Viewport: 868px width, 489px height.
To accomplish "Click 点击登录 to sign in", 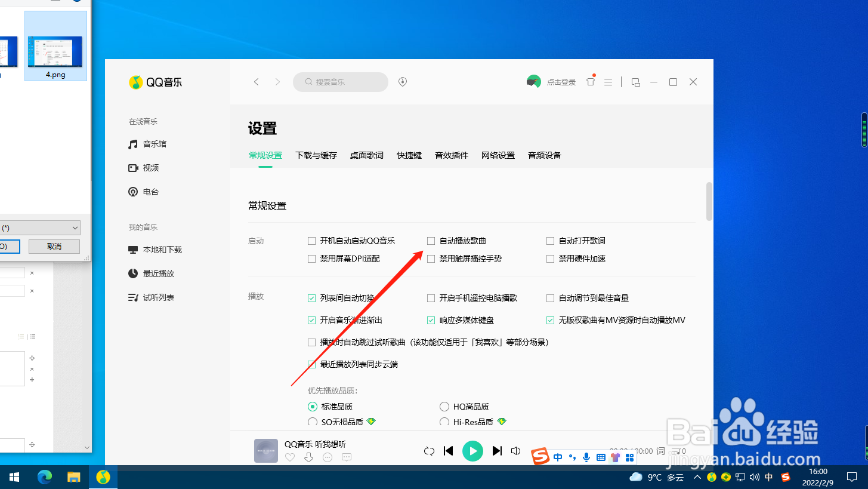I will click(561, 82).
